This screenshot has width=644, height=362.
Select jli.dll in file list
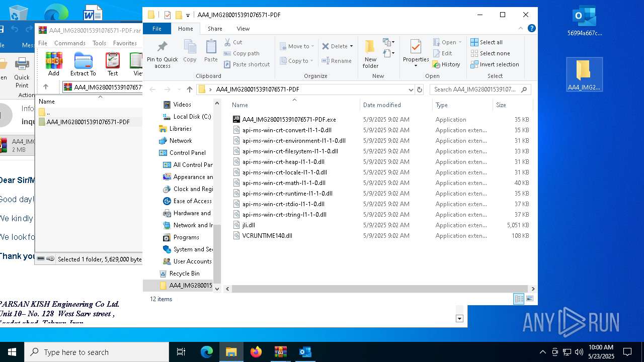[x=249, y=225]
